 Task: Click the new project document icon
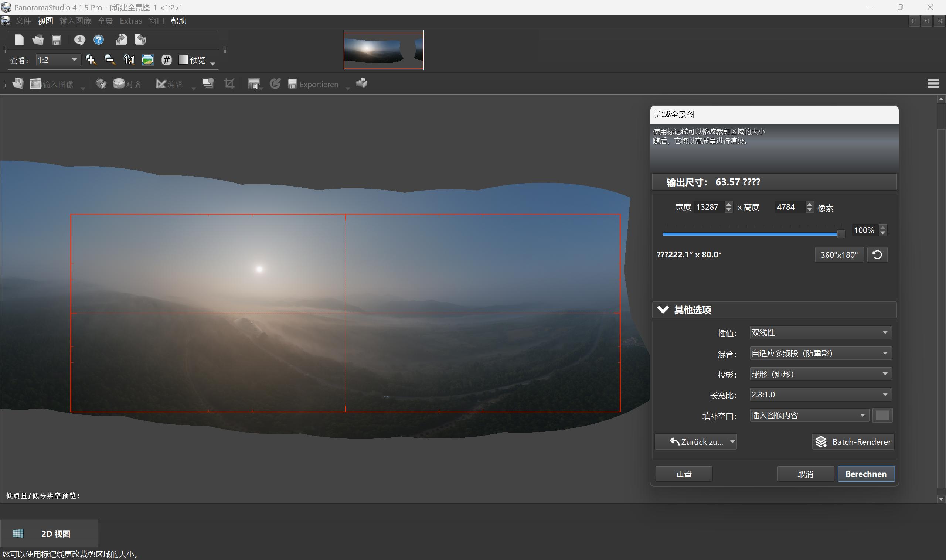(x=19, y=40)
